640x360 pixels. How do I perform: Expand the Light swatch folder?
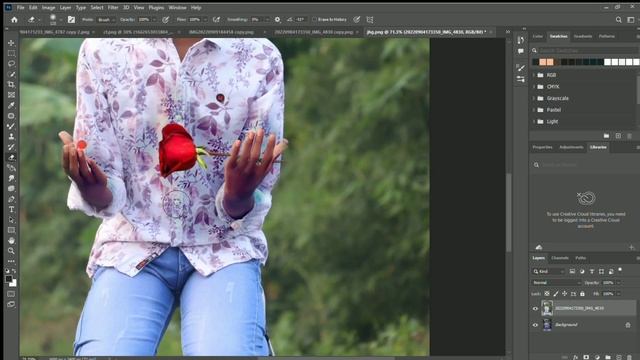coord(534,121)
